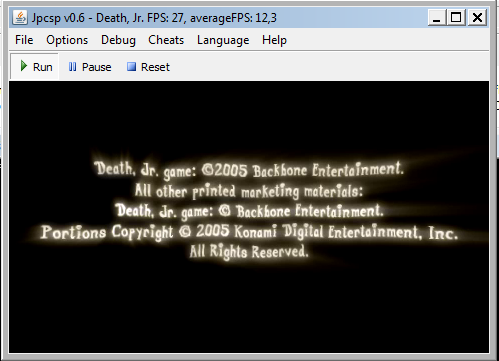Click the Jpcsp v0.6 title bar text
The image size is (499, 361).
[154, 18]
